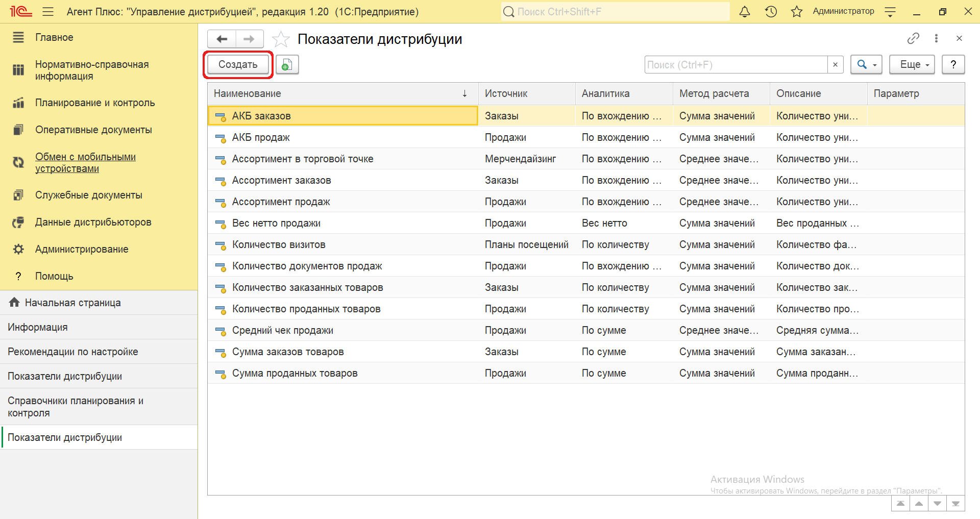Viewport: 980px width, 519px height.
Task: Select Количество документов продаж row
Action: [x=586, y=266]
